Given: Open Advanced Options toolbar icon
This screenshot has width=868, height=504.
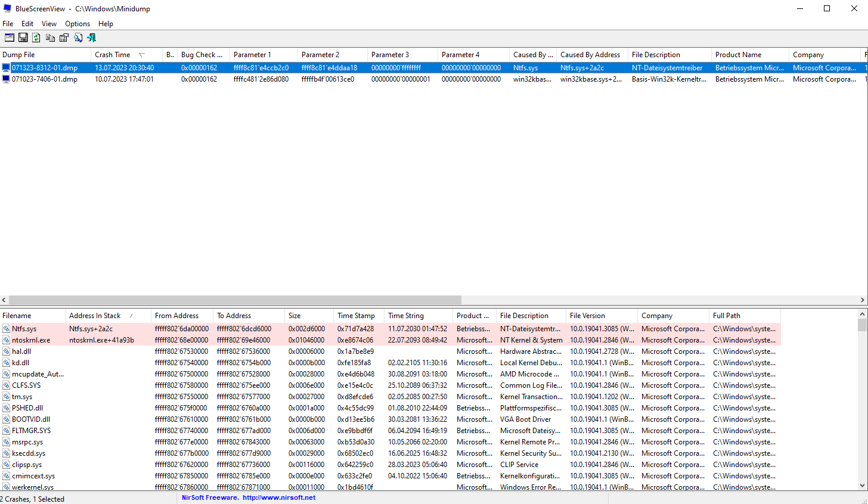Looking at the screenshot, I should (x=10, y=38).
